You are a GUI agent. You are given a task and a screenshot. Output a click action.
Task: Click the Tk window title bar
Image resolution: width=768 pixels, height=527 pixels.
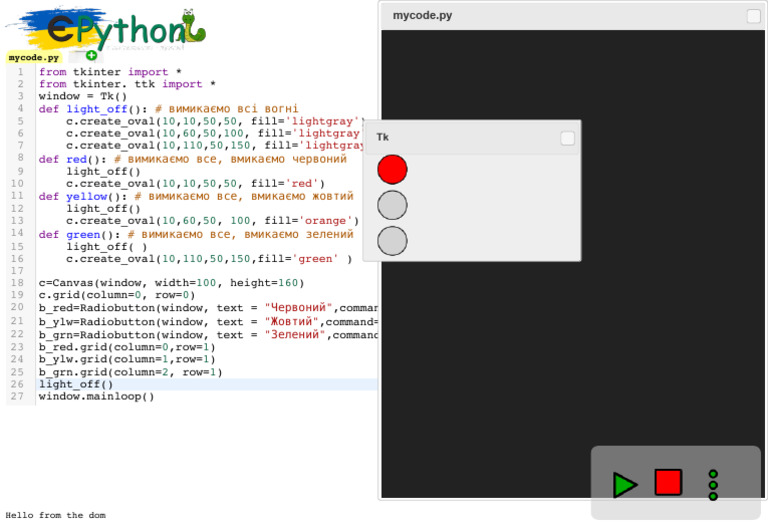pos(473,138)
